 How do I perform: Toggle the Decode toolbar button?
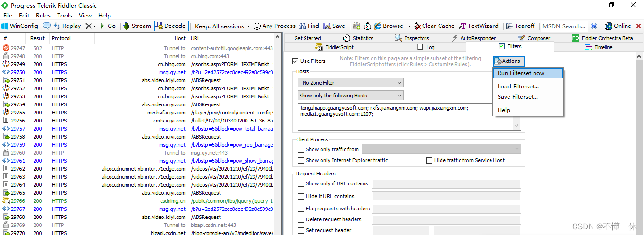pos(171,26)
